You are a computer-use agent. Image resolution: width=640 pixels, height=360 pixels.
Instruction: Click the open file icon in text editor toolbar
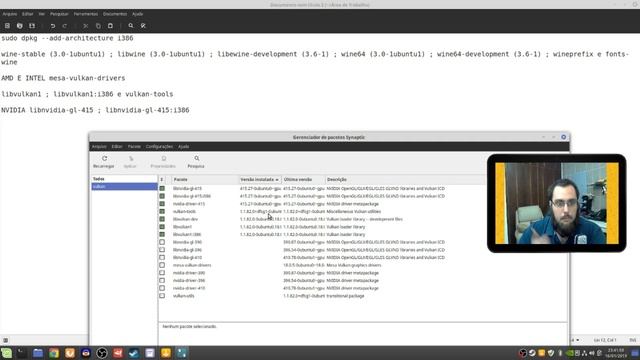point(20,26)
